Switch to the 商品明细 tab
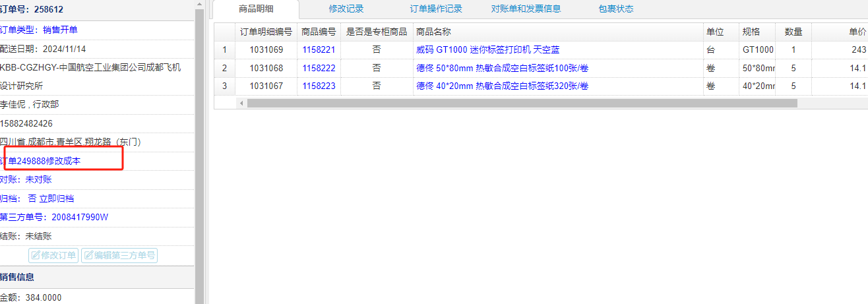 [x=256, y=9]
